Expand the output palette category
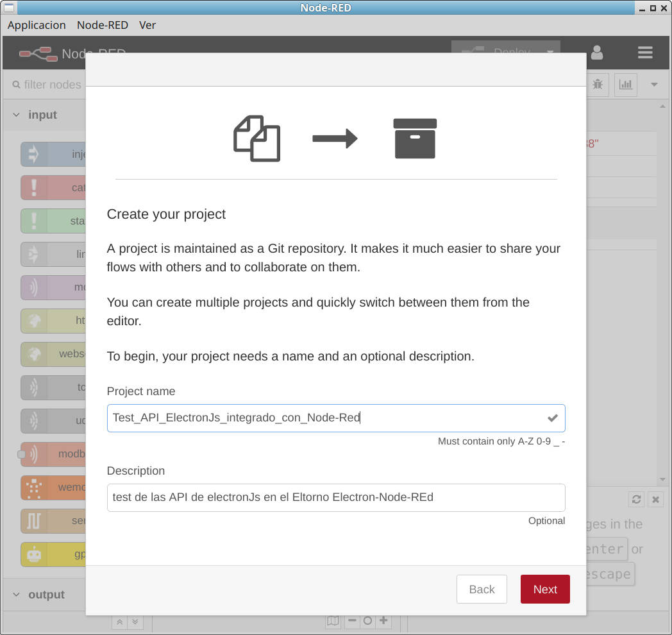 click(x=46, y=595)
